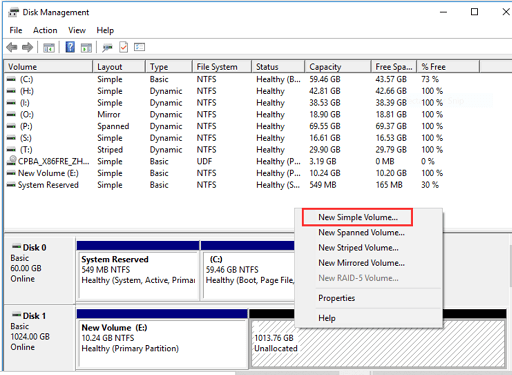
Task: Click the Properties checkmark-page toolbar icon
Action: (123, 47)
